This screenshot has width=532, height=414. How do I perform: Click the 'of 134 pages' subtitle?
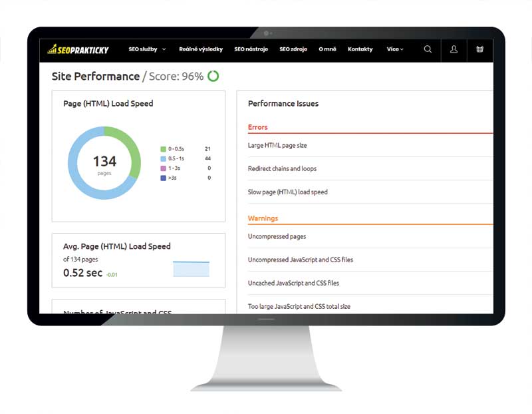point(80,259)
